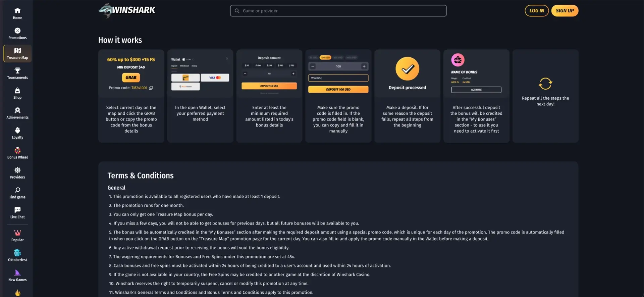
Task: Open Promotions in the sidebar
Action: pyautogui.click(x=17, y=34)
